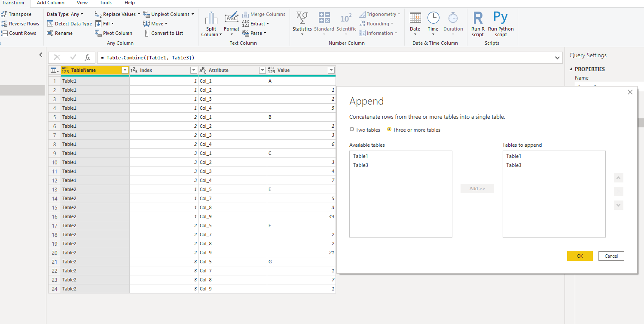Open the Attribute column filter dropdown
The width and height of the screenshot is (644, 324).
tap(262, 70)
